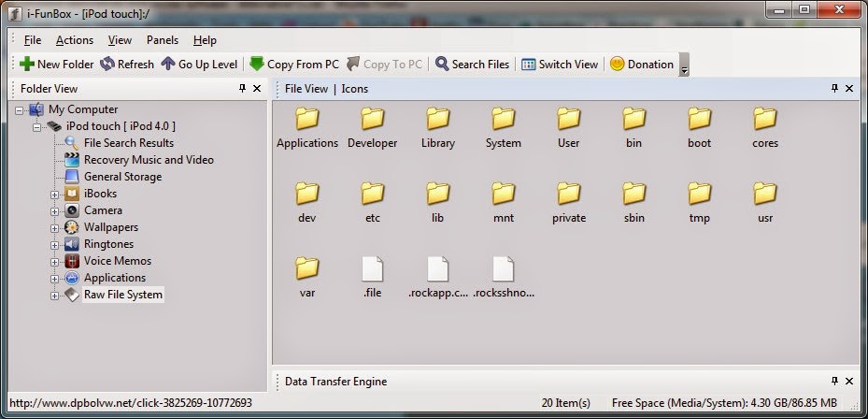868x419 pixels.
Task: Select File Search Results in tree
Action: pyautogui.click(x=128, y=143)
